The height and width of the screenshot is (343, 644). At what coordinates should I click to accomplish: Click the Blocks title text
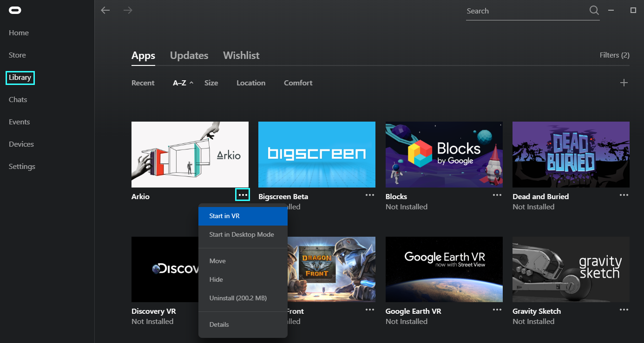tap(396, 197)
